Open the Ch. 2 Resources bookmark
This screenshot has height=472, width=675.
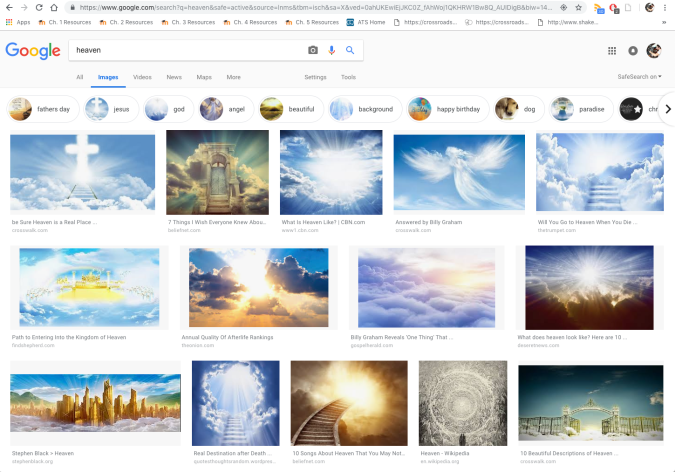(x=127, y=22)
